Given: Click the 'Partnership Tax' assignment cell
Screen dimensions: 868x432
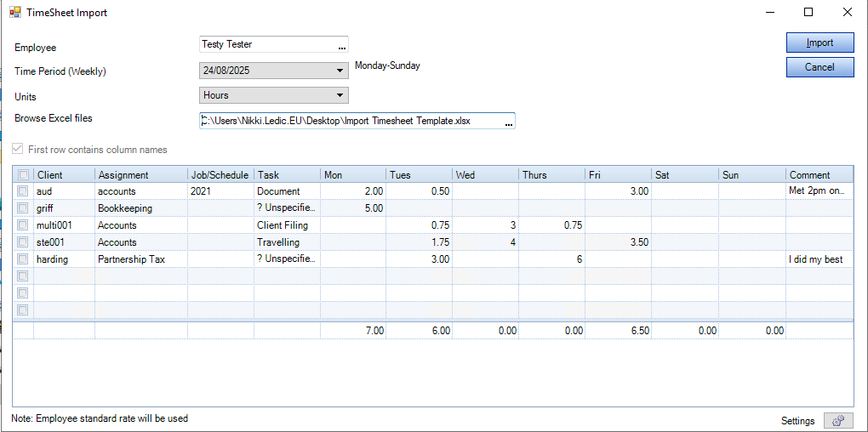Looking at the screenshot, I should [x=141, y=259].
